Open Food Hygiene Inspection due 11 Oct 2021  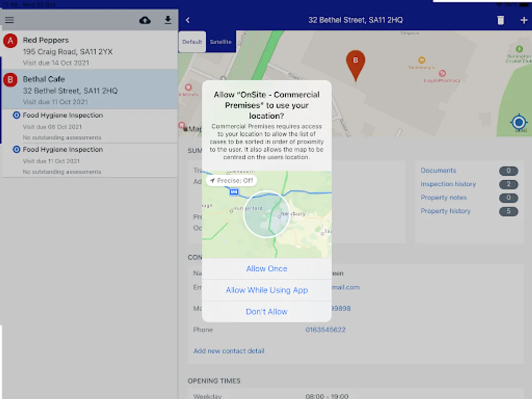click(89, 160)
